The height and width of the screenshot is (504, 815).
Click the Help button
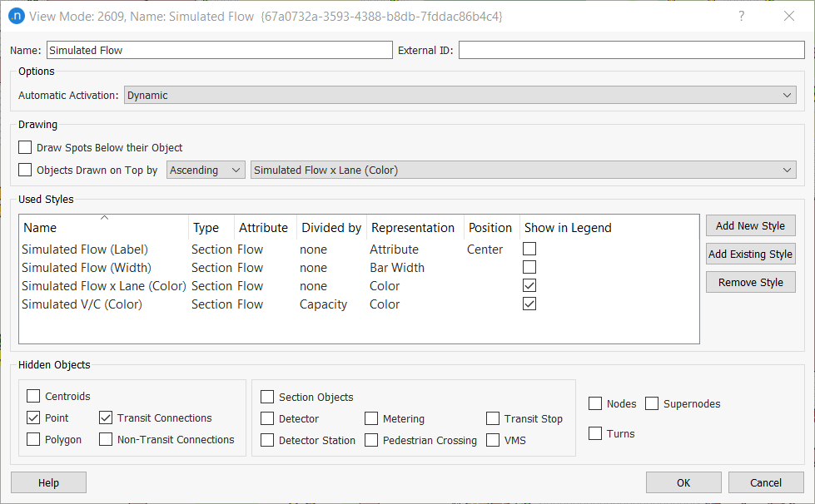47,482
